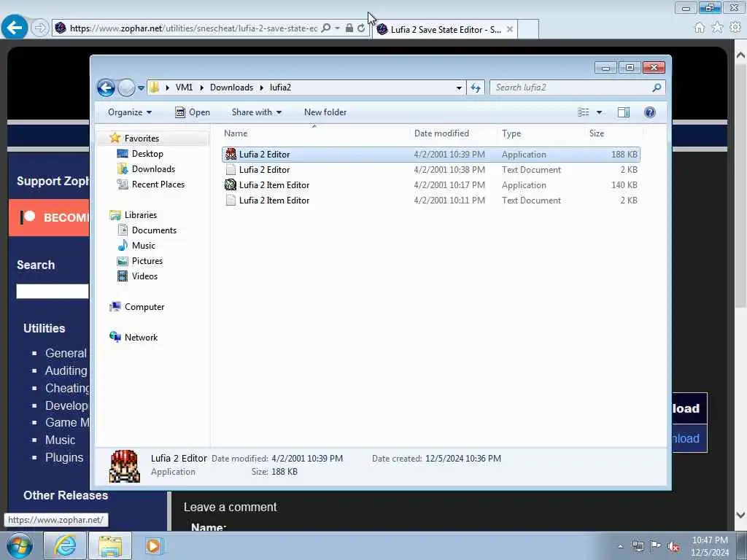Open the Organize menu
Image resolution: width=747 pixels, height=560 pixels.
pyautogui.click(x=130, y=112)
